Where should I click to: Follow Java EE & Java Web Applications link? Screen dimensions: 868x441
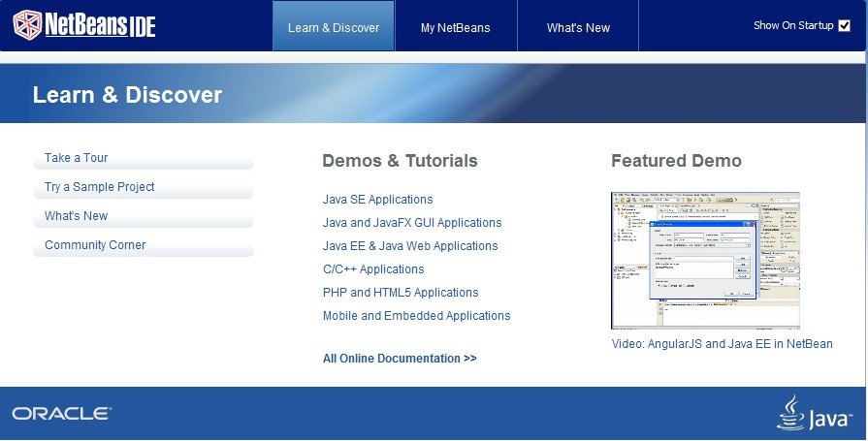pos(410,246)
